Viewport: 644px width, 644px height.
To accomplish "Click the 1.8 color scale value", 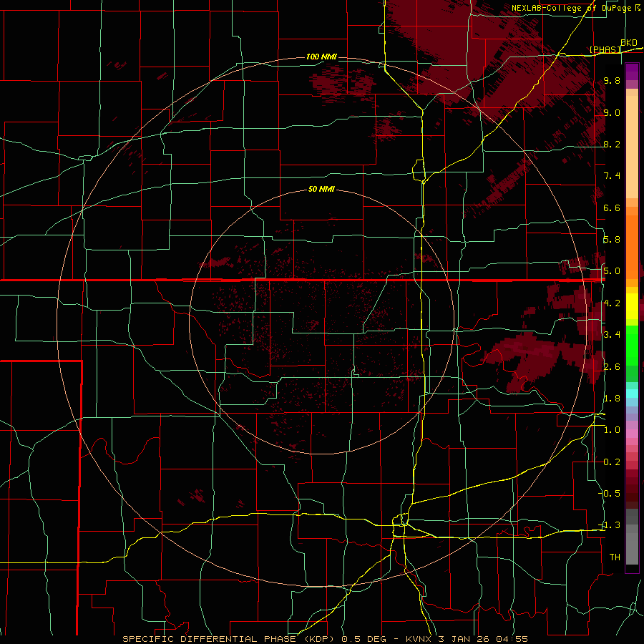I will click(x=612, y=399).
